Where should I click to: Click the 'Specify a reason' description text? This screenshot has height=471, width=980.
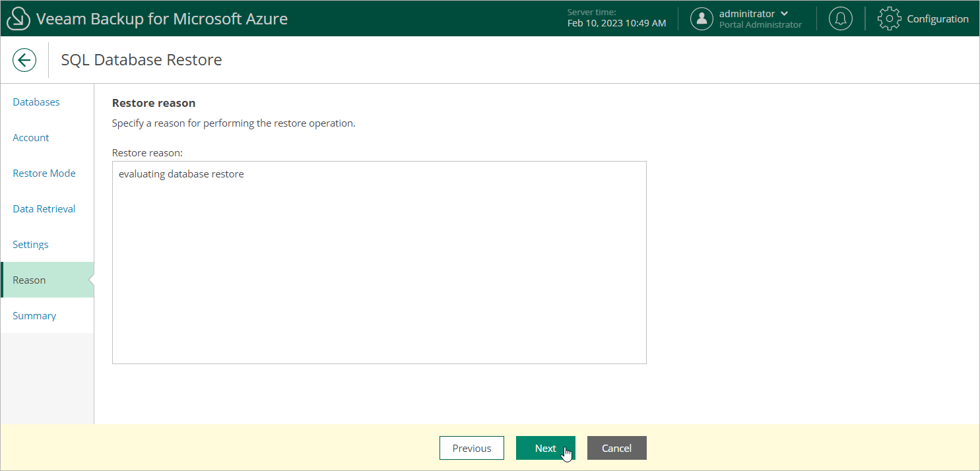[x=234, y=123]
